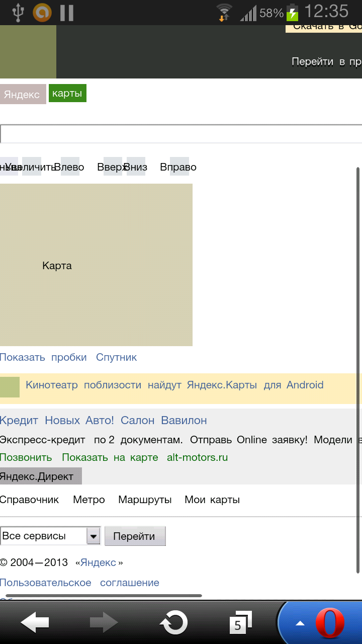Open the Маршруты menu item
Viewport: 362px width, 644px height.
145,500
